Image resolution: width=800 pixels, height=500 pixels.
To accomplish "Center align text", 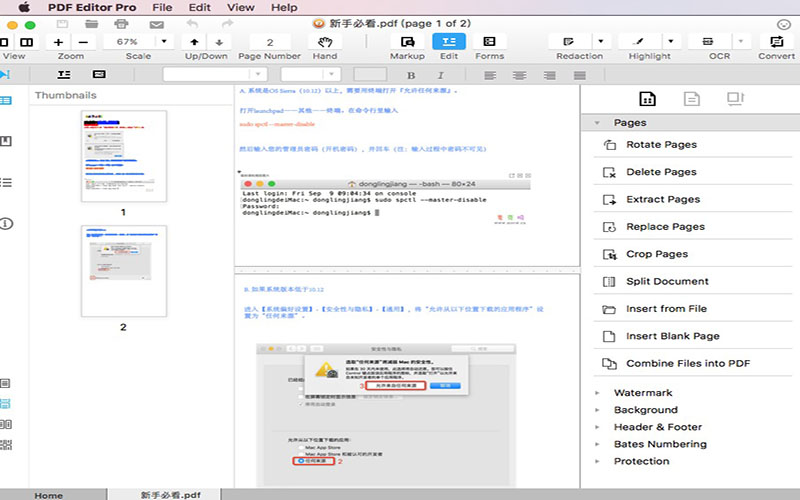I will pos(519,76).
